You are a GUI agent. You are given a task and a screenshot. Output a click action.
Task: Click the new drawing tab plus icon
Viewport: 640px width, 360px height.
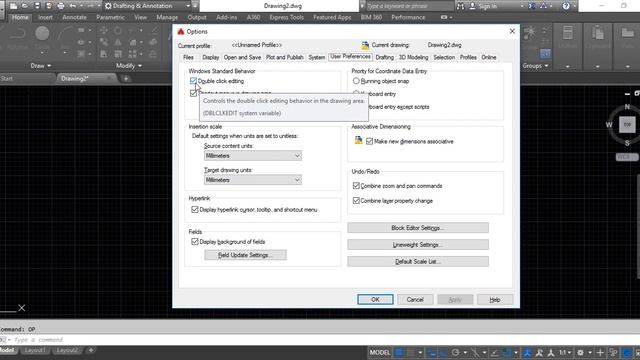(x=126, y=78)
